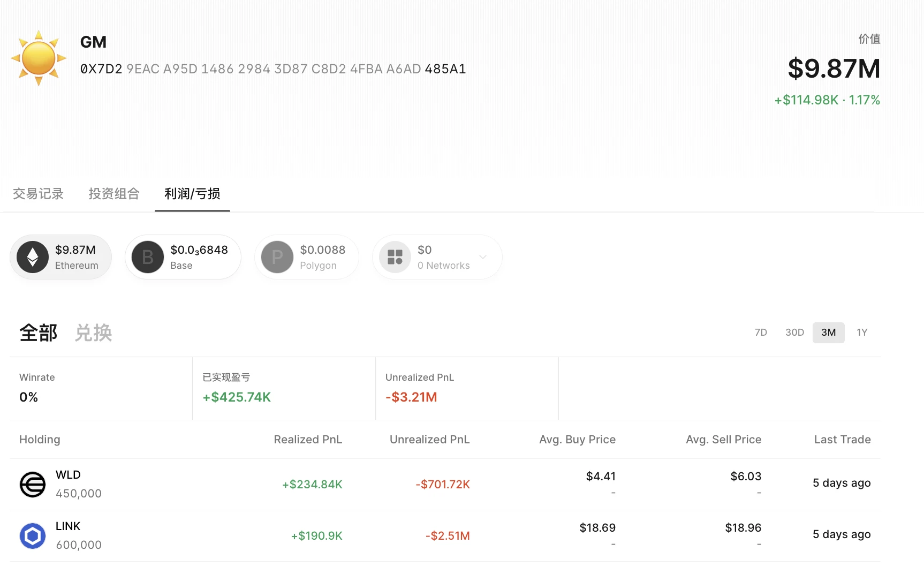The image size is (924, 574).
Task: Click the GM sun avatar icon
Action: [x=39, y=58]
